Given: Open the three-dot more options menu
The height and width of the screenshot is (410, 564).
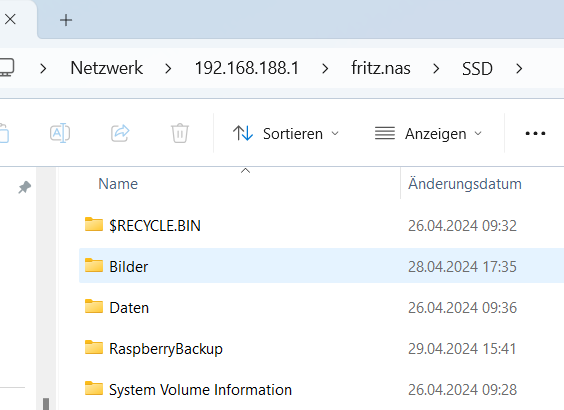Looking at the screenshot, I should [x=535, y=133].
